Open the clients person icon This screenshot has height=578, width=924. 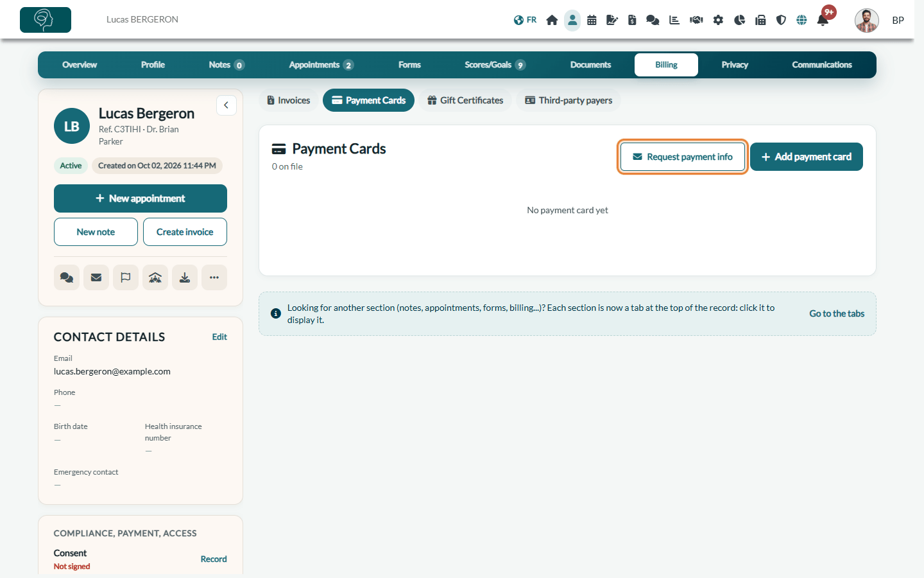pos(572,20)
